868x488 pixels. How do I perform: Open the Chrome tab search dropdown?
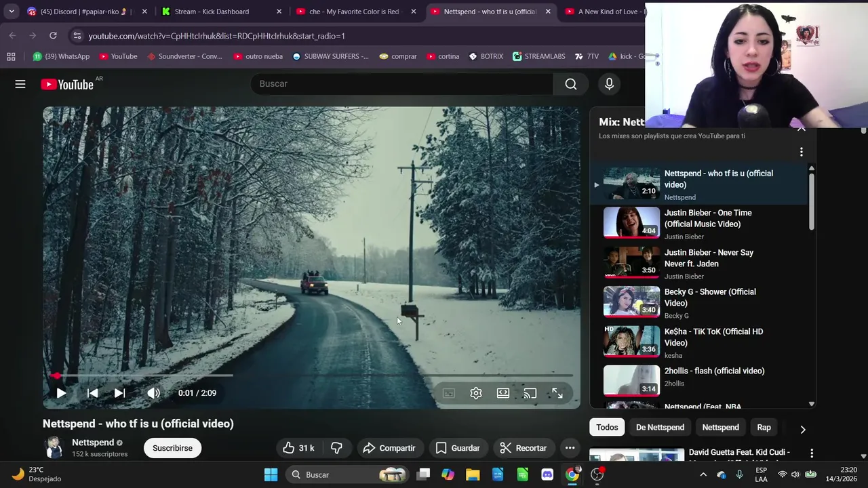tap(12, 12)
